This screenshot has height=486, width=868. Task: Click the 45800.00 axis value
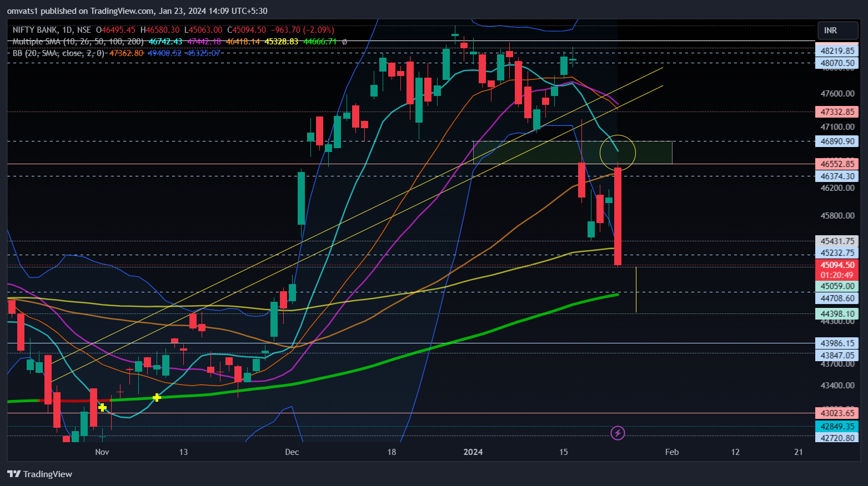(x=837, y=215)
